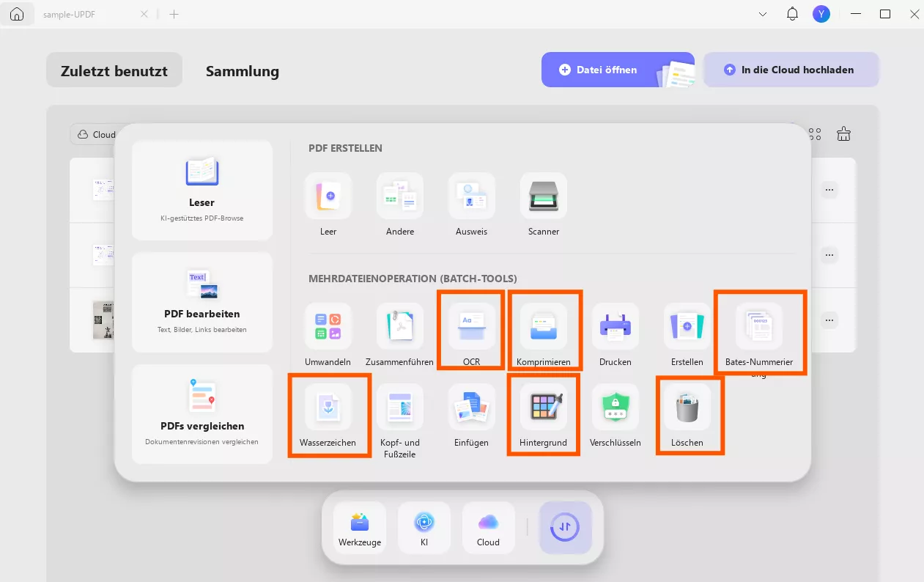Select the Verschlüsseln batch tool
Image resolution: width=924 pixels, height=582 pixels.
[616, 407]
